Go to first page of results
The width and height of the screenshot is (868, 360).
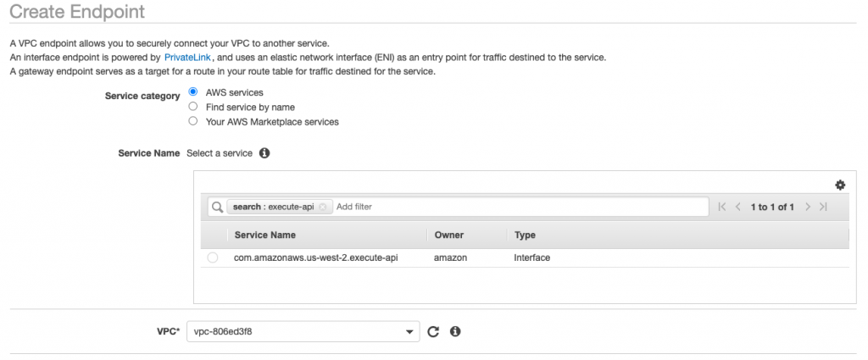tap(721, 207)
